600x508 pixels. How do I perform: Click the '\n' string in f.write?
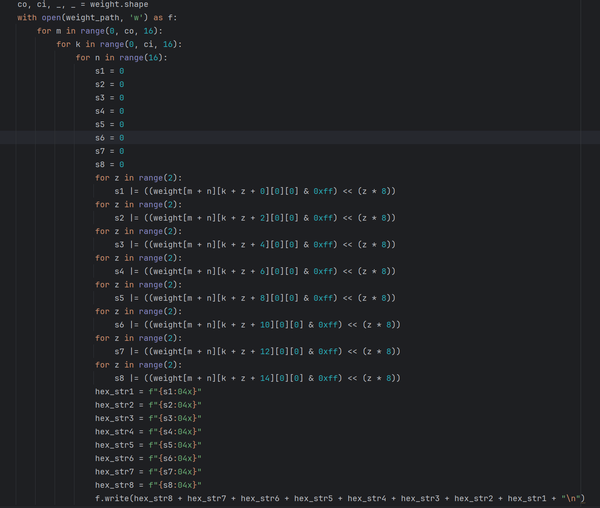click(x=571, y=498)
